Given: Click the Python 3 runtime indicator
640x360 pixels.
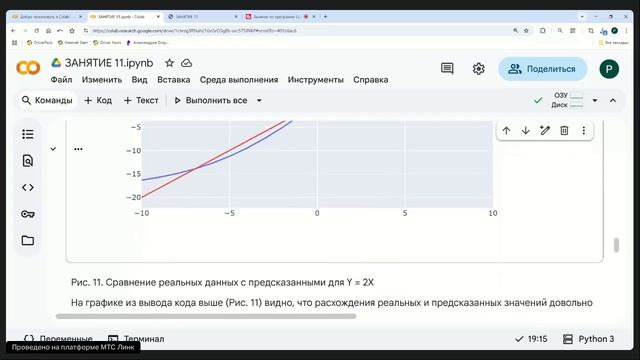Looking at the screenshot, I should (x=588, y=339).
